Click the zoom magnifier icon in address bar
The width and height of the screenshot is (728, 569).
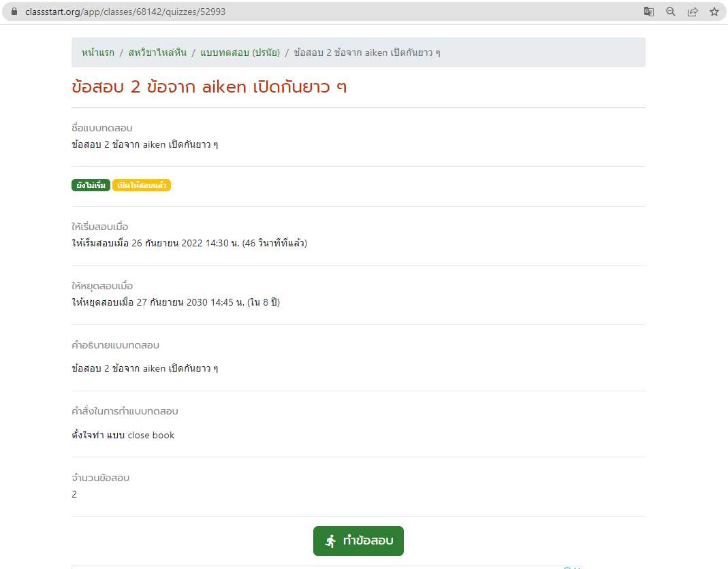point(671,12)
